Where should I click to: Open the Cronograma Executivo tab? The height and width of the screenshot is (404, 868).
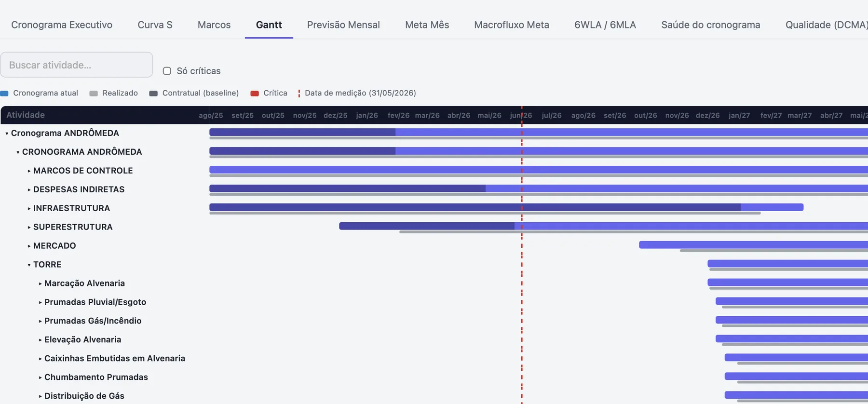[62, 25]
